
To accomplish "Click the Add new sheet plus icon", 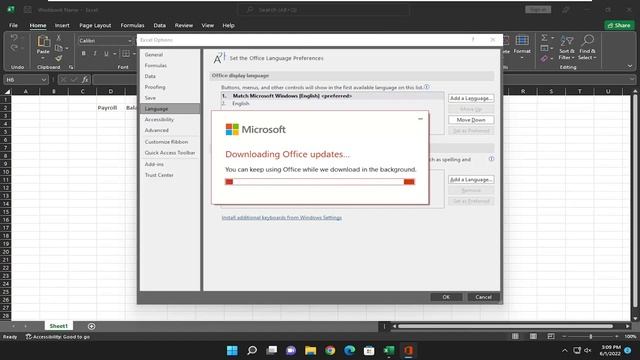I will [91, 326].
